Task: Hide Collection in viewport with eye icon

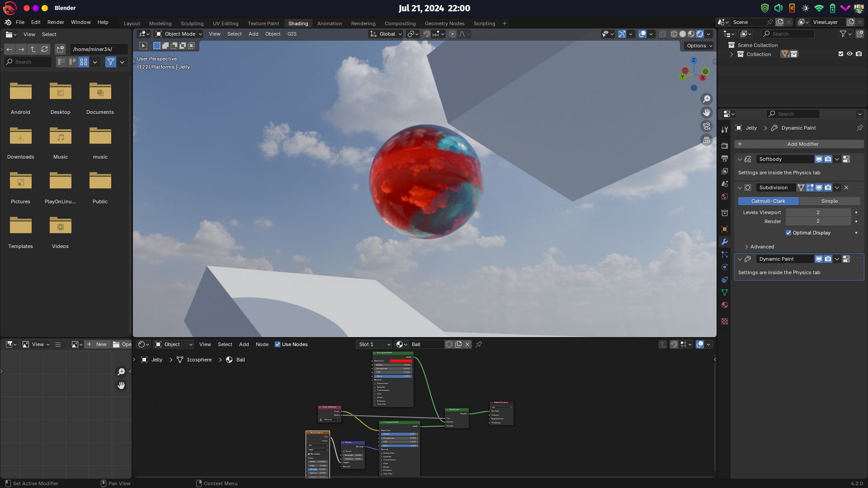Action: point(850,54)
